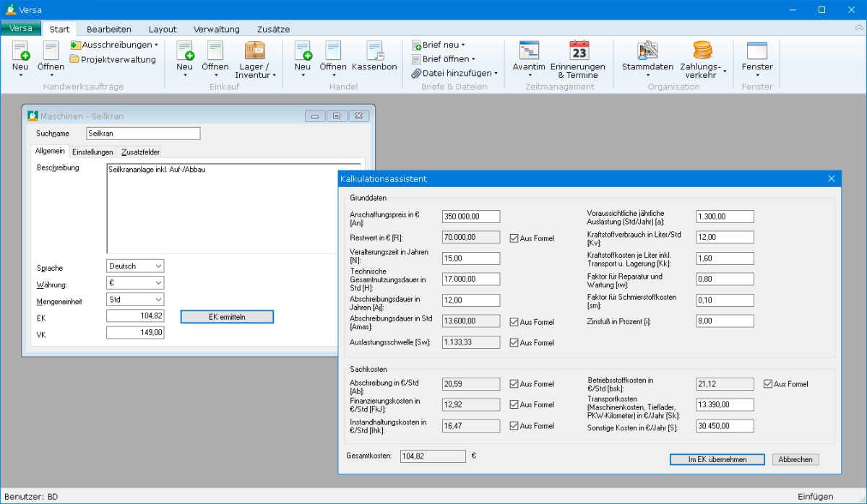The height and width of the screenshot is (504, 867).
Task: Open Erinnerungen & Termine calendar icon
Action: pos(579,50)
